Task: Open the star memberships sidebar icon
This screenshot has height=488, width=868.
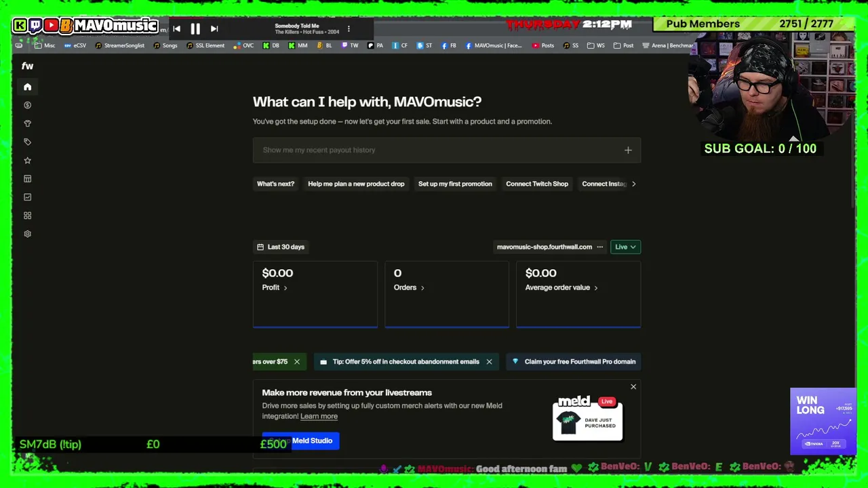Action: (27, 160)
